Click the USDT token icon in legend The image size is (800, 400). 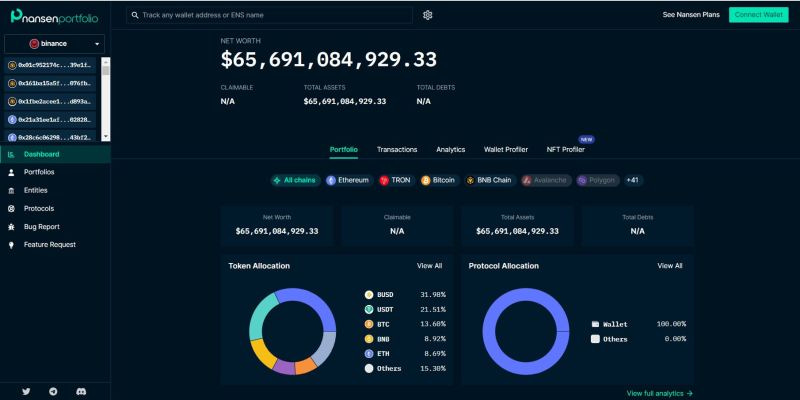[369, 309]
